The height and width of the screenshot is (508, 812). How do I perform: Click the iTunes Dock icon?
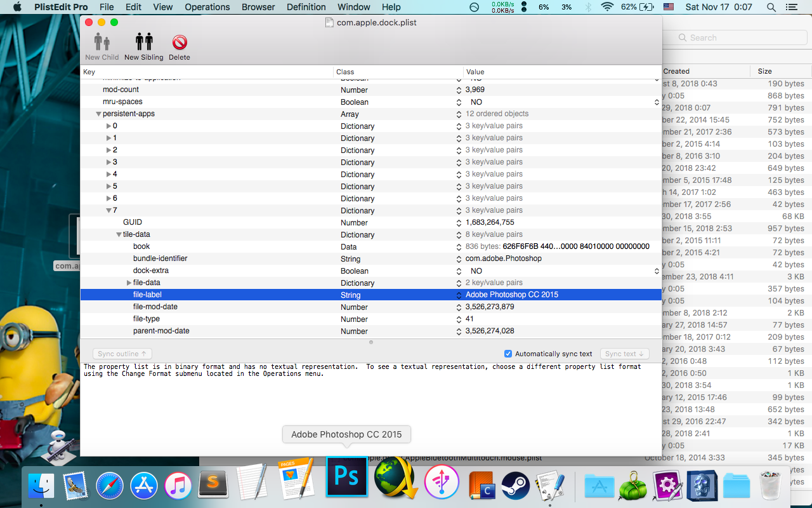click(x=178, y=486)
